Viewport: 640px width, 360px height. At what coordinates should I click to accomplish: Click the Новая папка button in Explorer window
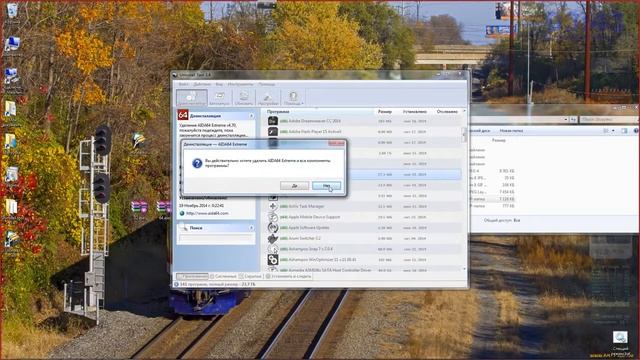511,131
